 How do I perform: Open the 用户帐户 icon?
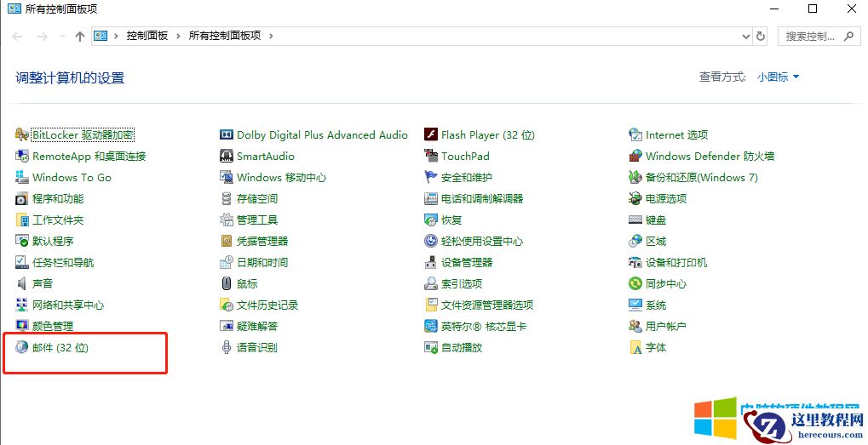tap(635, 326)
